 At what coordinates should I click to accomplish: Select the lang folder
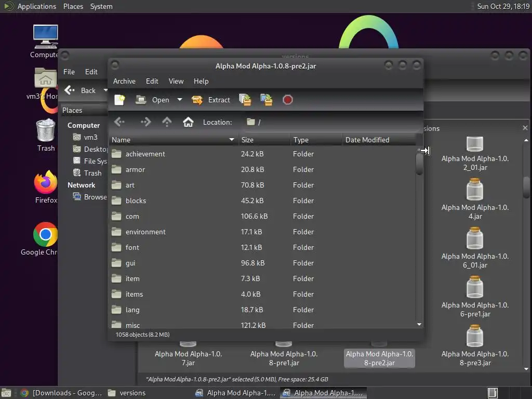[x=262, y=310]
